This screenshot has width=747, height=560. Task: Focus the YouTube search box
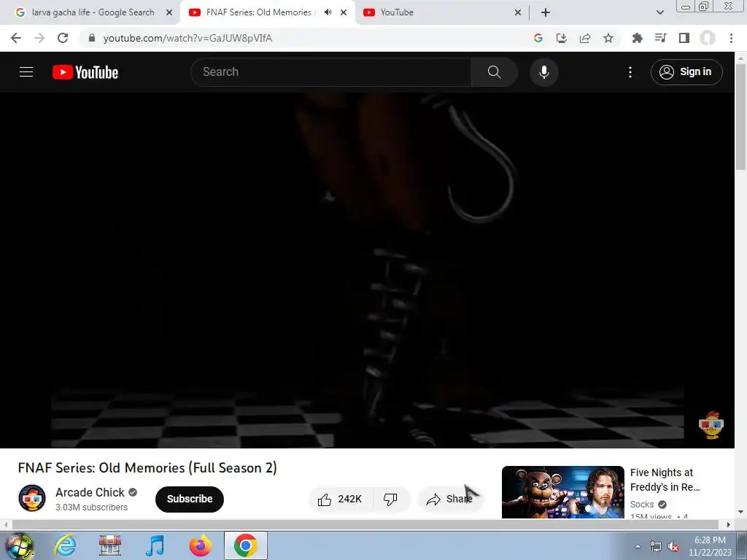pyautogui.click(x=331, y=72)
